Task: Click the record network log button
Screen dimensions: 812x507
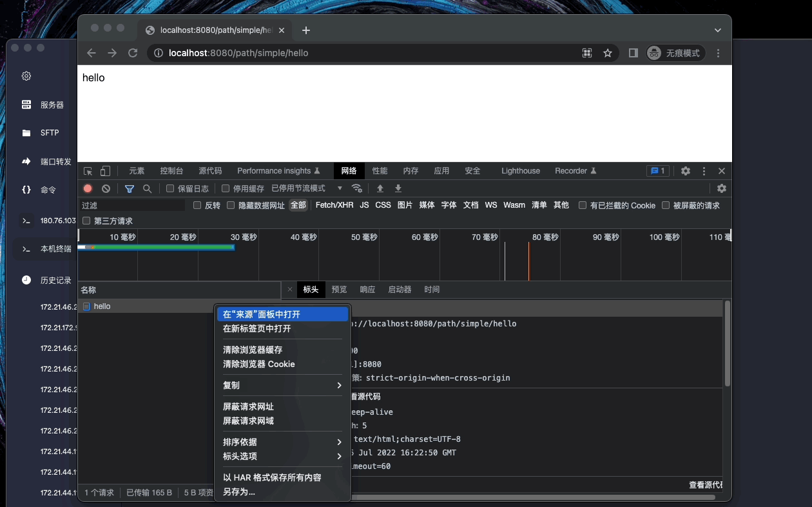Action: (88, 188)
